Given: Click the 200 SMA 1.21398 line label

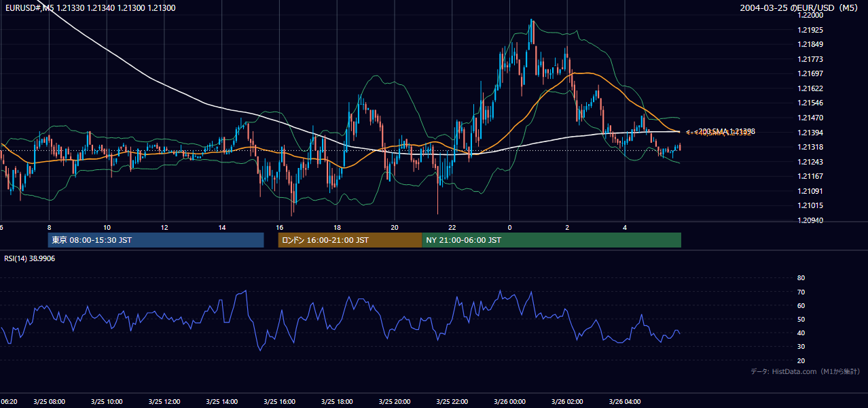Looking at the screenshot, I should point(727,131).
